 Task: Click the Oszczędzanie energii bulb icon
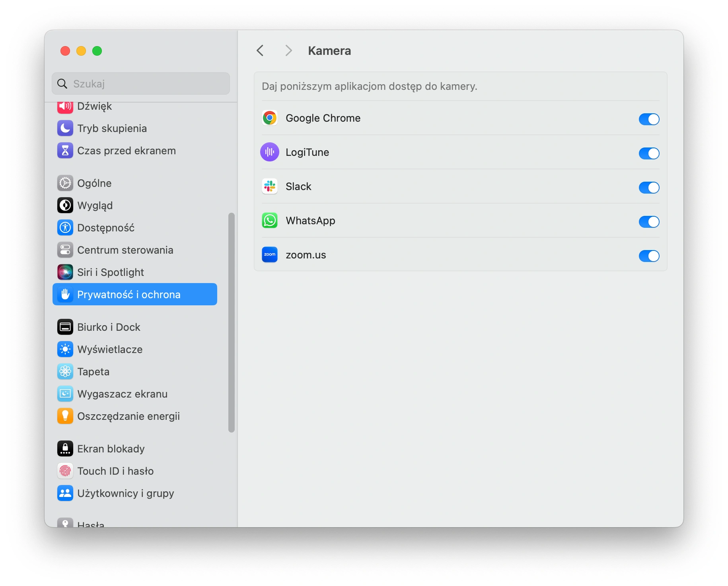(65, 416)
